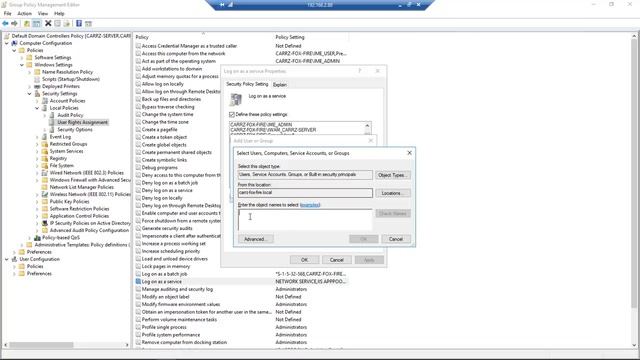Click the Default Domain Controllers Policy root icon
The image size is (640, 360).
click(7, 36)
